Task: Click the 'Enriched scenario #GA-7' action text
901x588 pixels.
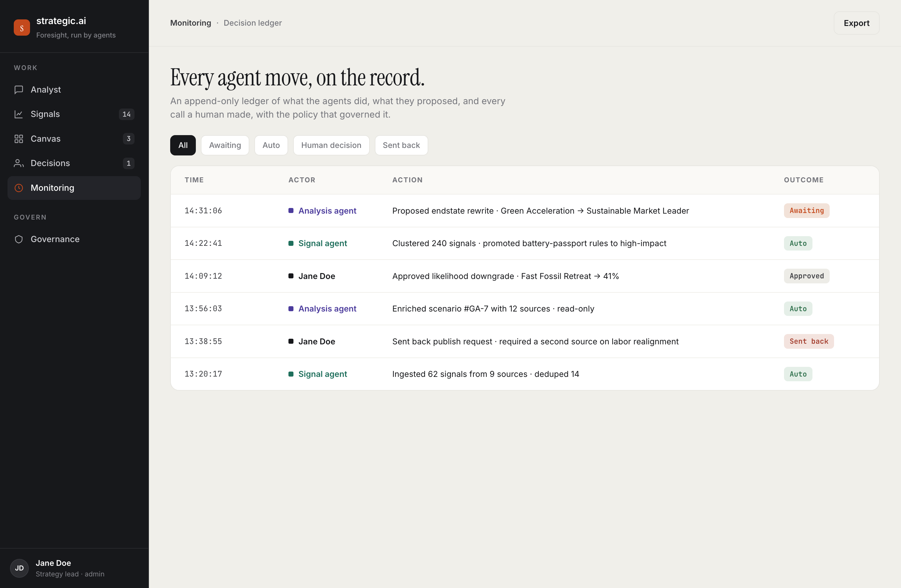Action: click(x=493, y=309)
